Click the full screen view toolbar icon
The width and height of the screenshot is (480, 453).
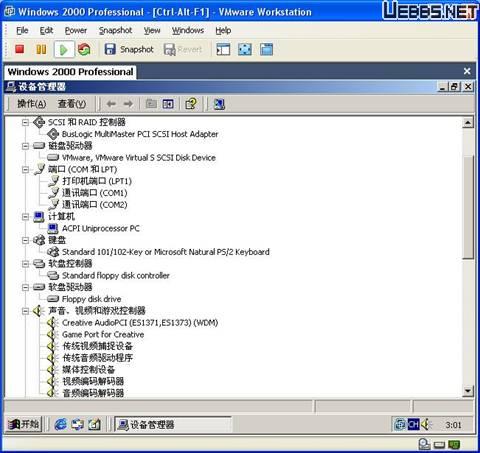point(245,49)
